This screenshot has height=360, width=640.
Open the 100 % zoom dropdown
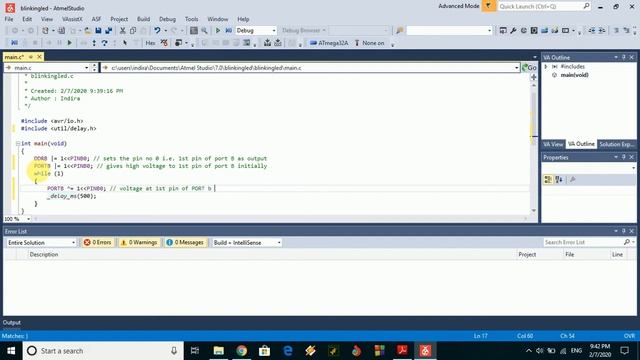point(28,219)
